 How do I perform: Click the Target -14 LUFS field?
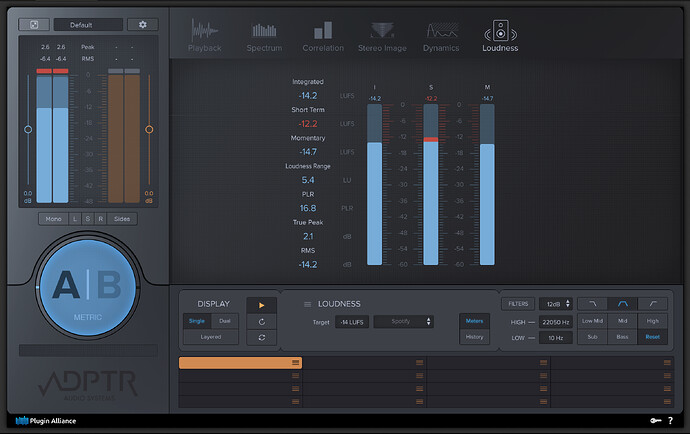click(352, 322)
